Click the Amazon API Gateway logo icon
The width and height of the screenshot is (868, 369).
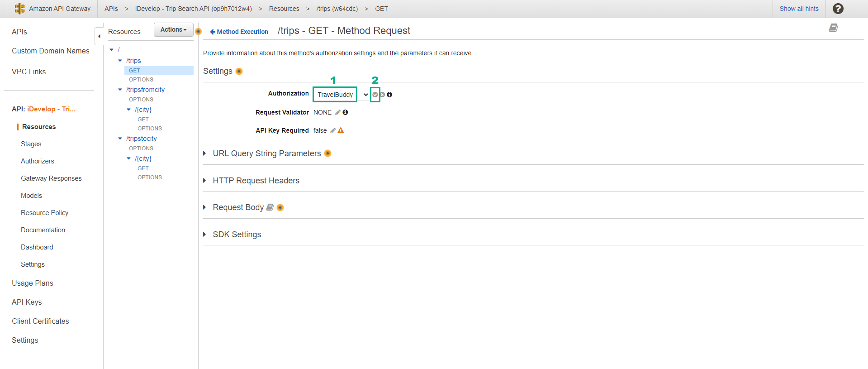point(19,9)
